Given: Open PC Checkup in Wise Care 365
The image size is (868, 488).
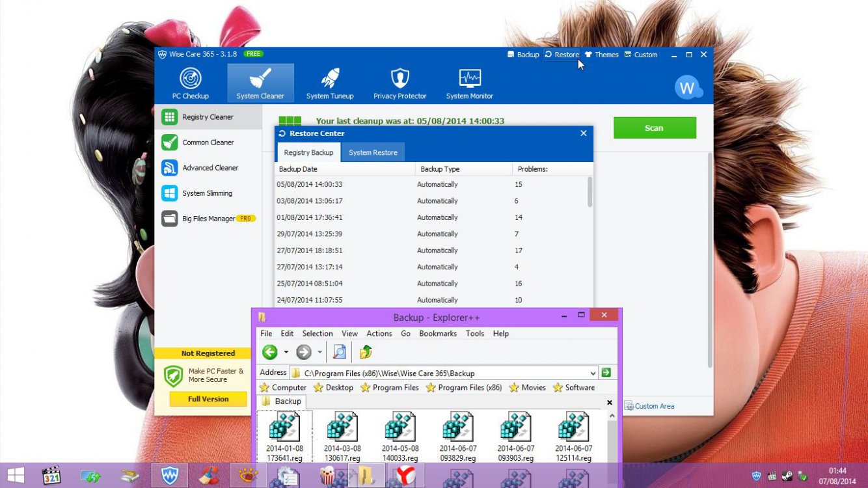Looking at the screenshot, I should pos(190,83).
